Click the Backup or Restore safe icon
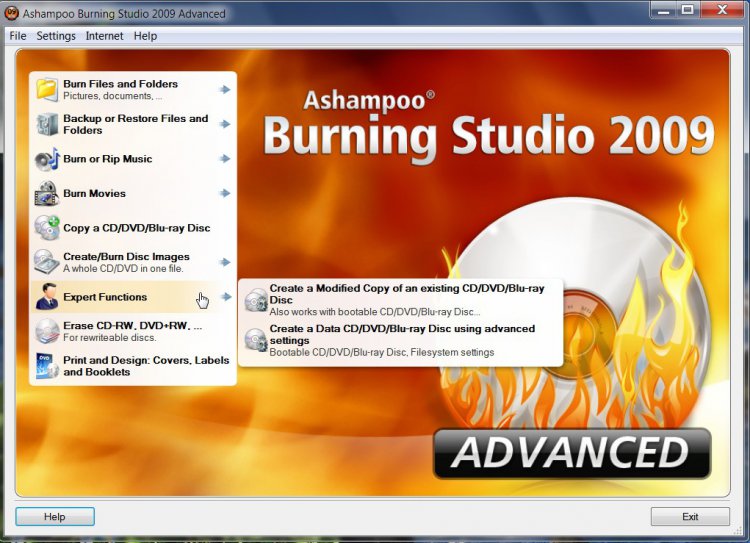The height and width of the screenshot is (543, 750). (x=47, y=124)
